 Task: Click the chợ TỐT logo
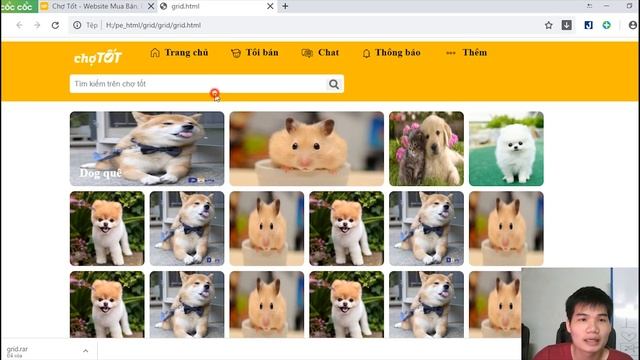point(98,57)
